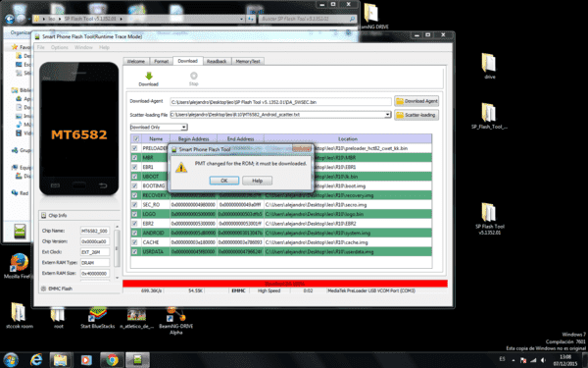Click the Download-Agent path field

point(280,102)
